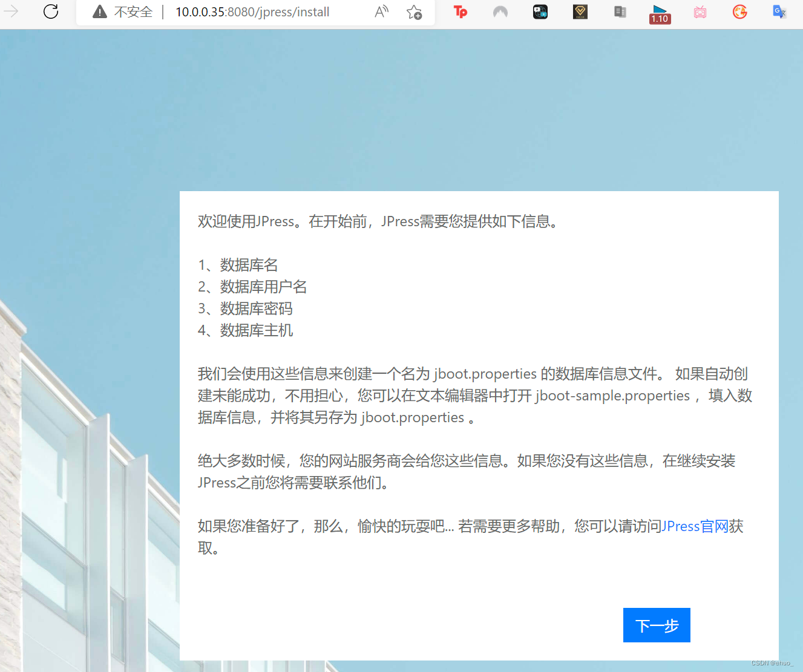Click the 4、数据库主机 list item
803x672 pixels.
click(245, 330)
